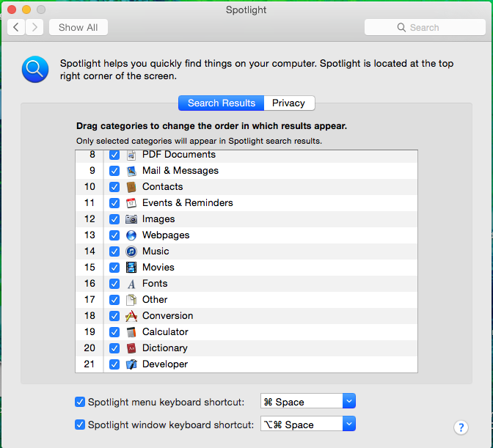Click the Developer tools icon
This screenshot has width=493, height=448.
[x=131, y=364]
